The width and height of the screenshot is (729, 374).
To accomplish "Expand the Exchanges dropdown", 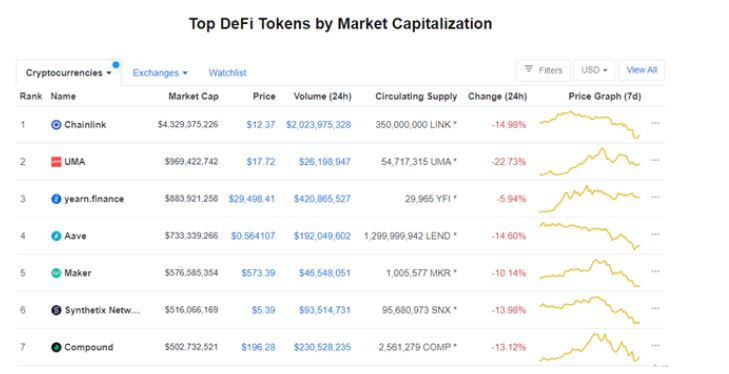I will pos(160,73).
